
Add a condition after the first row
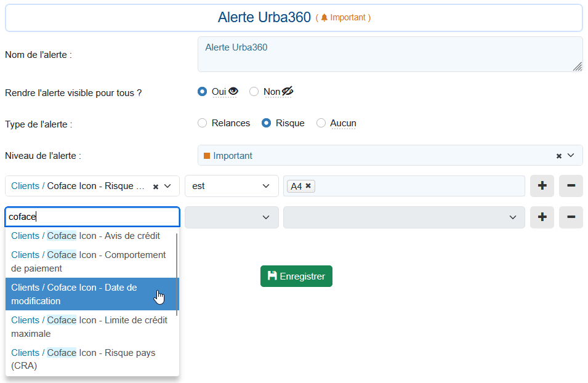pos(542,186)
